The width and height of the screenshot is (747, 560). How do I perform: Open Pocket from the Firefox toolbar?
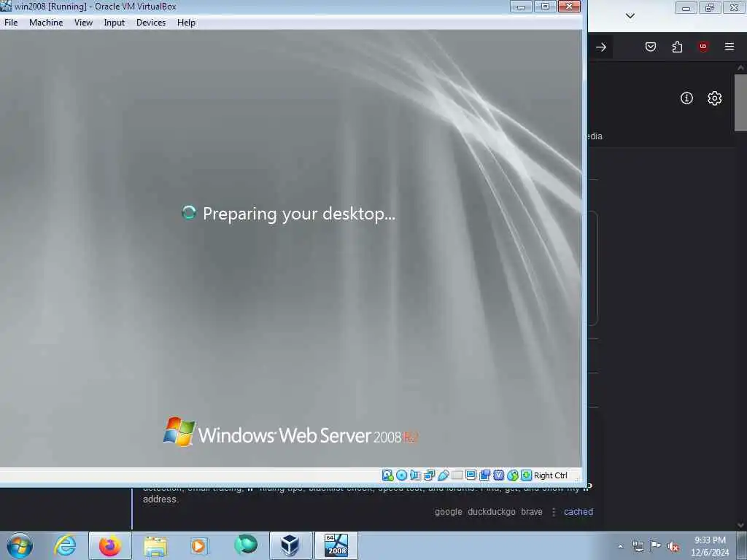click(x=651, y=47)
